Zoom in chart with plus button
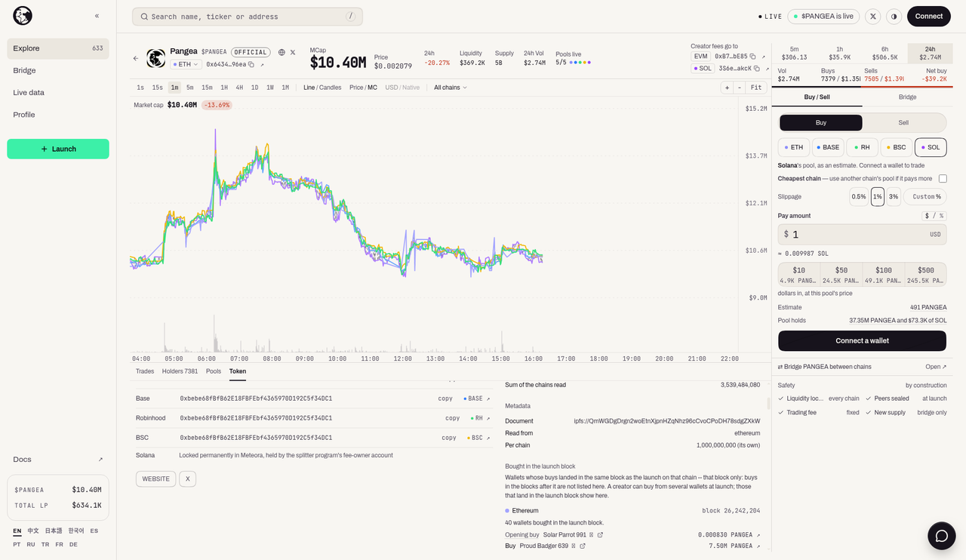Image resolution: width=966 pixels, height=560 pixels. point(728,88)
